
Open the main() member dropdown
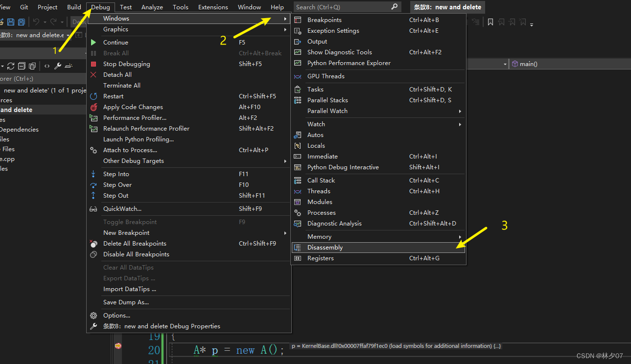tap(570, 64)
